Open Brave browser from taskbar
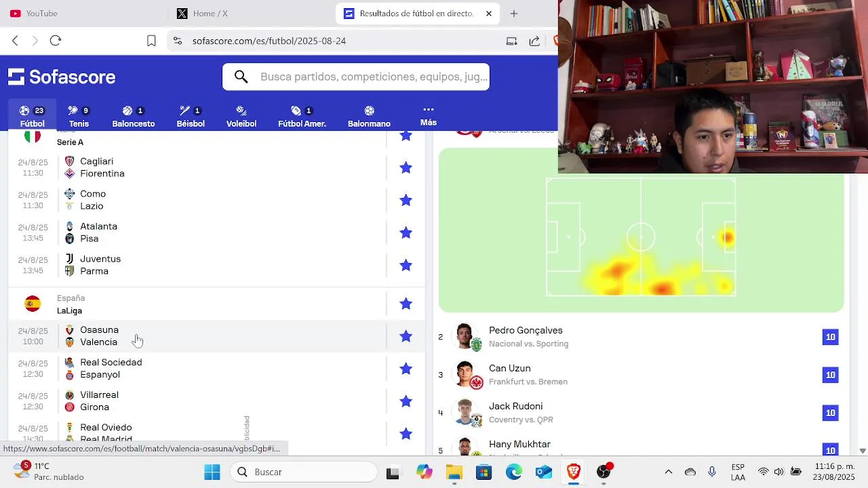Screen dimensions: 868x488 (574, 472)
